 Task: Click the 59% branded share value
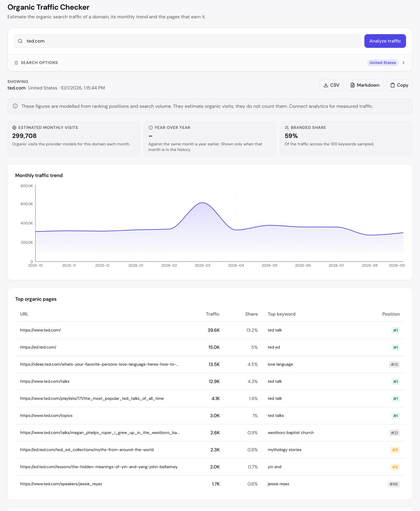(x=291, y=136)
